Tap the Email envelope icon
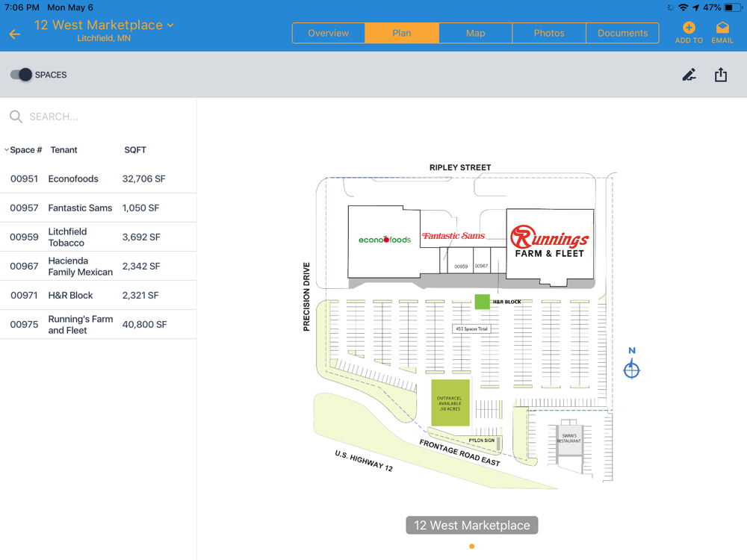This screenshot has width=747, height=560. pos(722,28)
